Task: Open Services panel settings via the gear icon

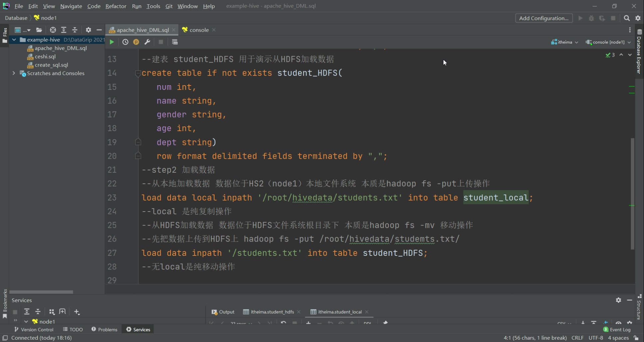Action: click(618, 300)
